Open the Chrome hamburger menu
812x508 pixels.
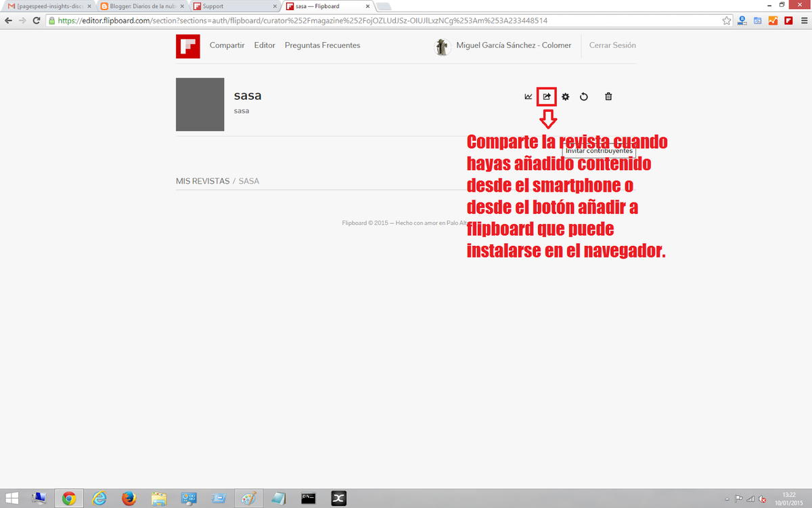(x=803, y=20)
